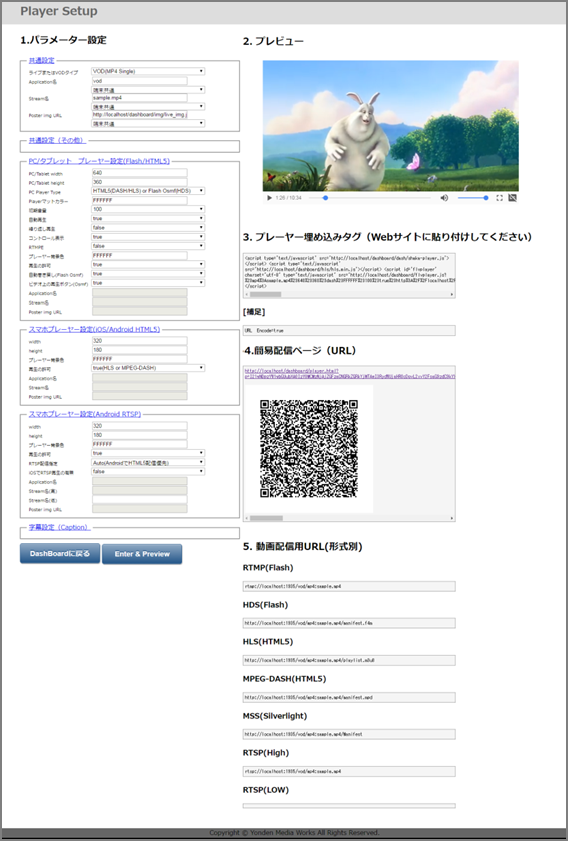The image size is (568, 841).
Task: Play the preview video
Action: 269,198
